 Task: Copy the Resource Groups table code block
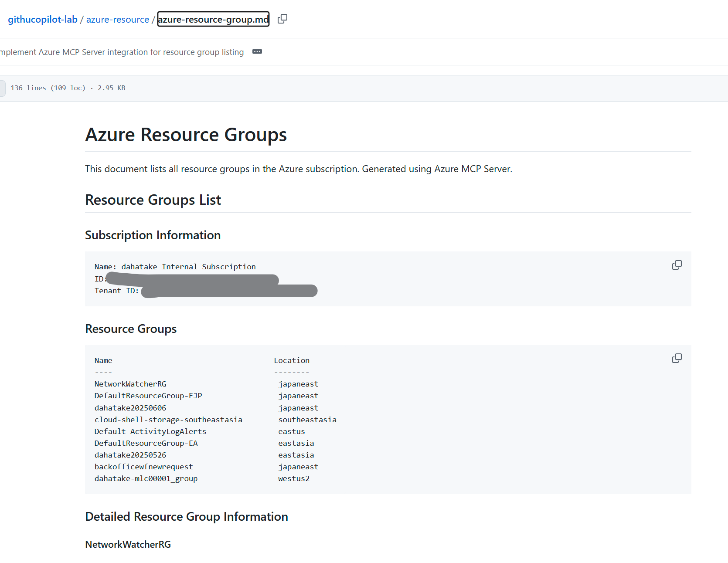(x=677, y=358)
